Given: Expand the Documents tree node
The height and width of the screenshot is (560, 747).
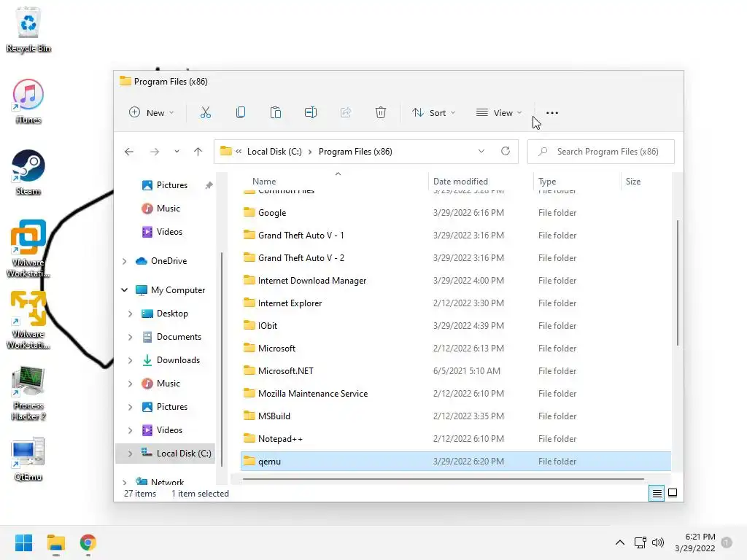Looking at the screenshot, I should coord(130,337).
